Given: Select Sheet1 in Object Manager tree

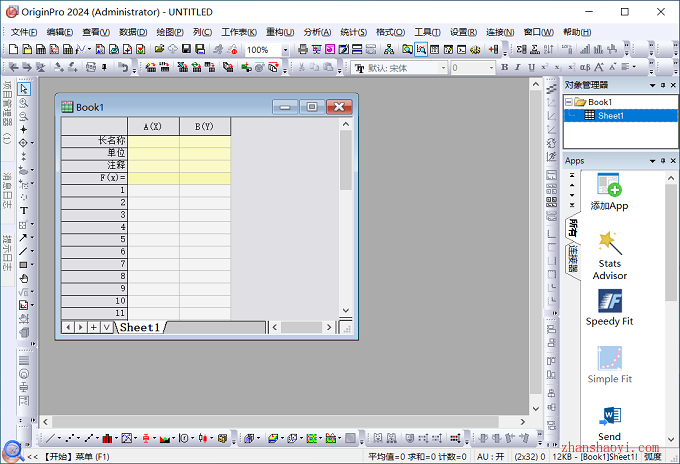Looking at the screenshot, I should pos(611,115).
